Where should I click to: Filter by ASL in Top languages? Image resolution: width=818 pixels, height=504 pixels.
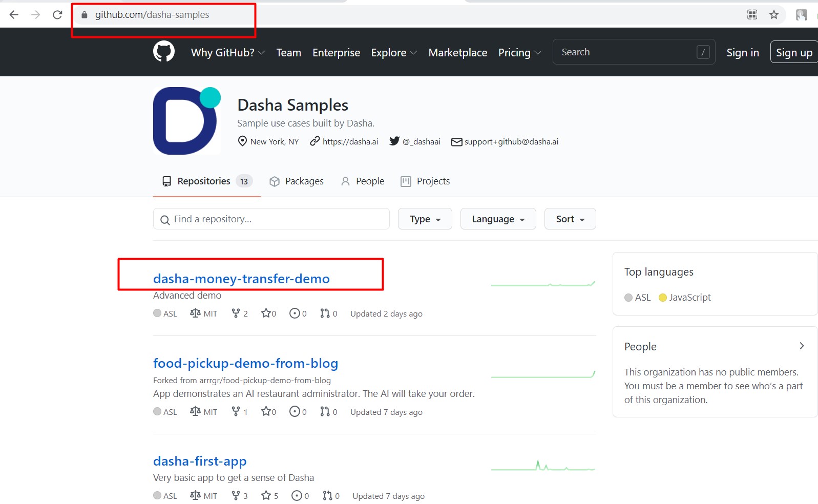(638, 298)
